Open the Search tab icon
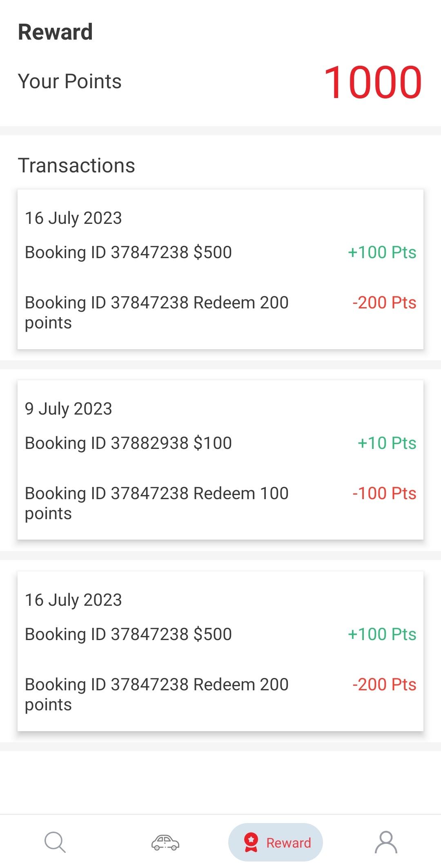 tap(55, 842)
